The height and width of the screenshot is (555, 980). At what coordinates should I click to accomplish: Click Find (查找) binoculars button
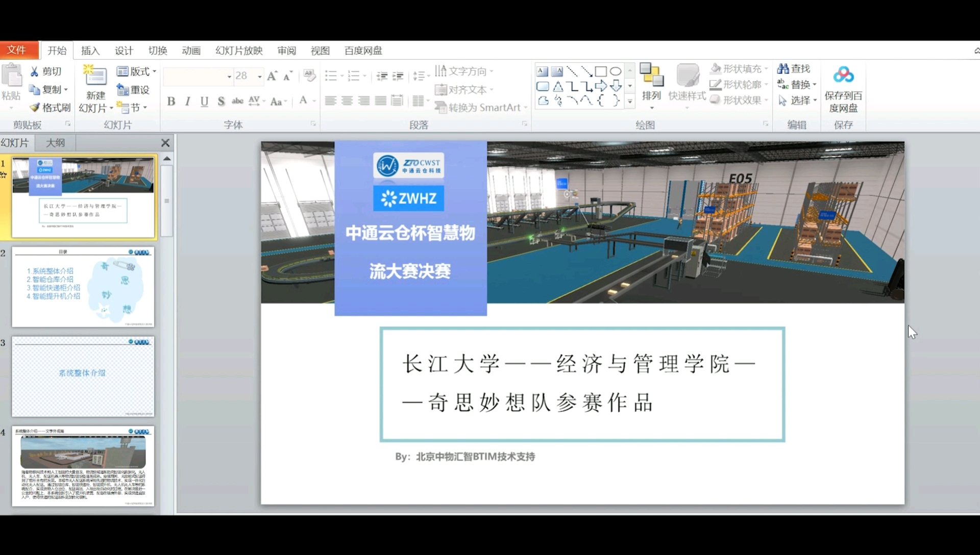(x=794, y=68)
